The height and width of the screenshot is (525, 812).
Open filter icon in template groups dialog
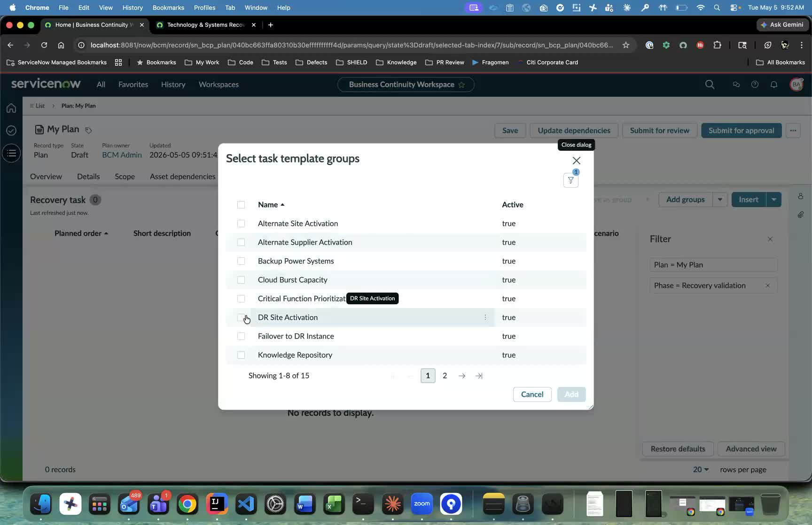[570, 180]
